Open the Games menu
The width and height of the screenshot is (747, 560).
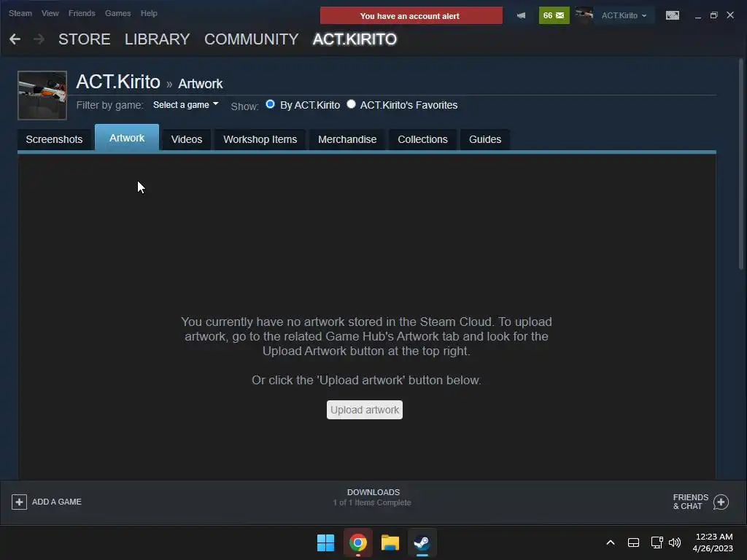(117, 13)
